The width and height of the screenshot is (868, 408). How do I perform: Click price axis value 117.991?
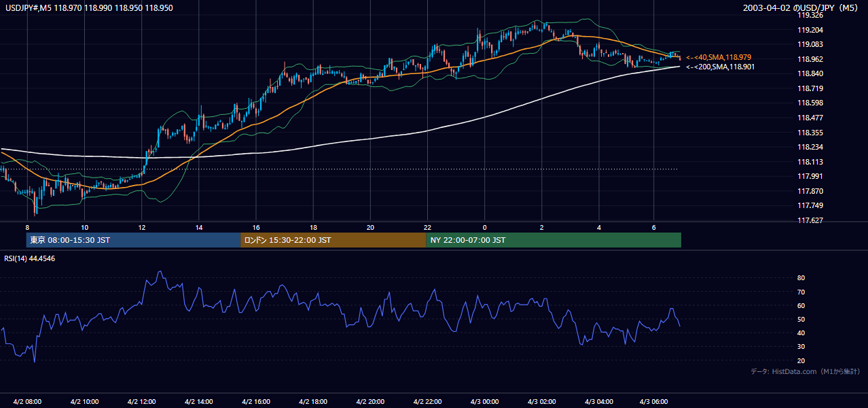[810, 176]
